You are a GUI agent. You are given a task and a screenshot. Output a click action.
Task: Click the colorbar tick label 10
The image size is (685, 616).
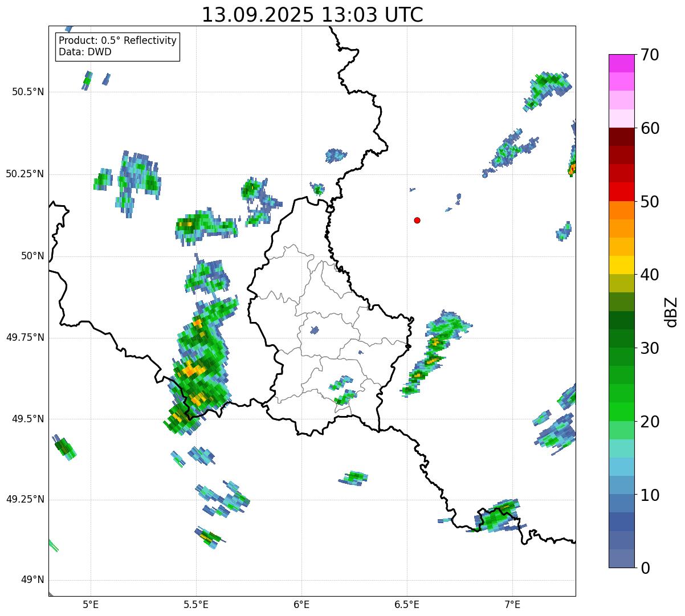pos(650,495)
